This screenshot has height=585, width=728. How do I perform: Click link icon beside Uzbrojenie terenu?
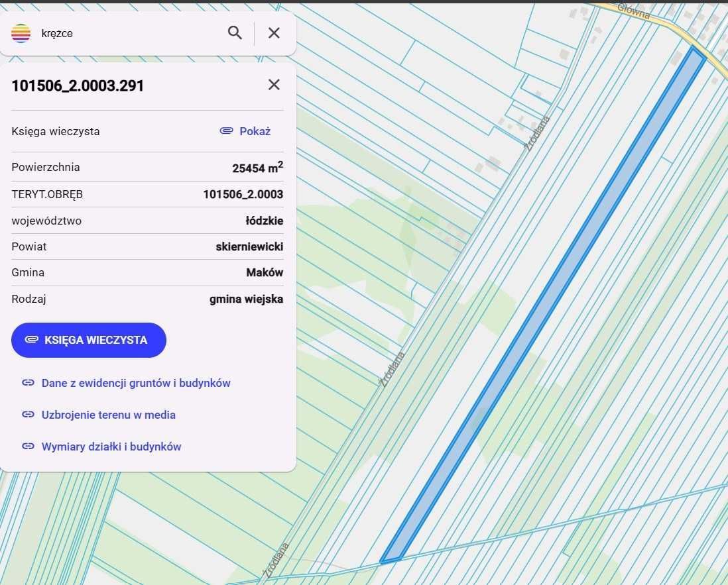click(x=28, y=415)
